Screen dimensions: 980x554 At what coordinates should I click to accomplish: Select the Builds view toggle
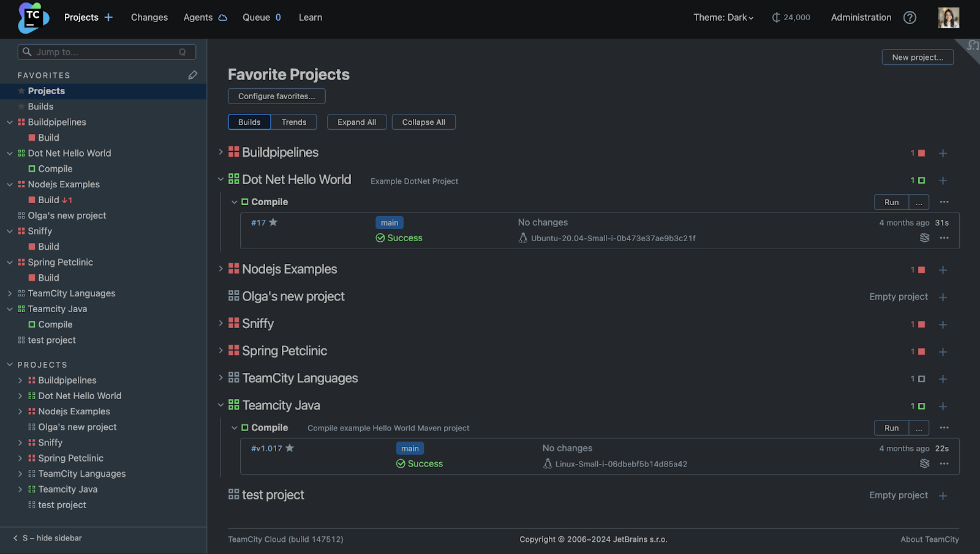click(x=249, y=122)
